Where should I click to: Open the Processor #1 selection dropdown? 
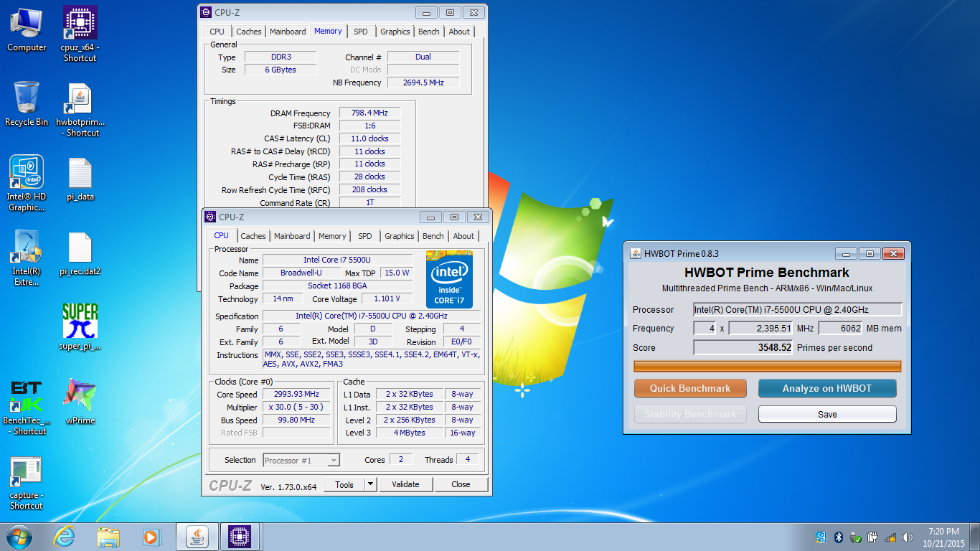(x=301, y=461)
